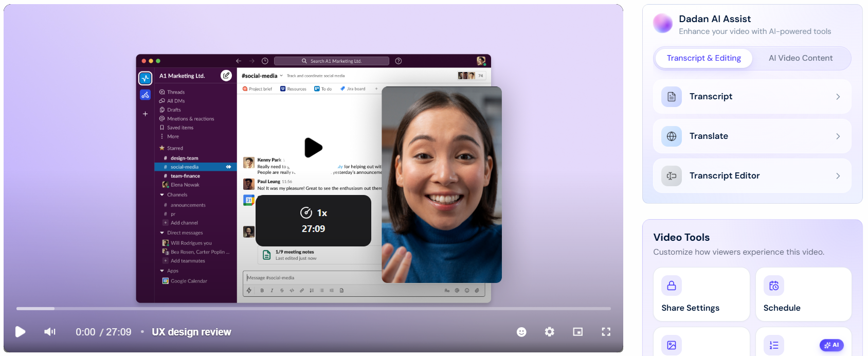
Task: Open the Jira board bookmark
Action: [353, 89]
